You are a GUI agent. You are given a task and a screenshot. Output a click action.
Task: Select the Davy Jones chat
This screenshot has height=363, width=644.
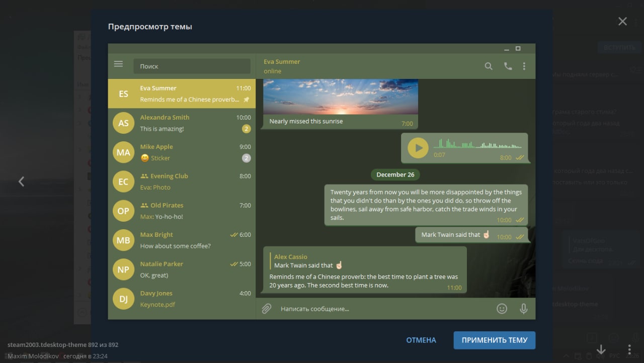click(182, 299)
